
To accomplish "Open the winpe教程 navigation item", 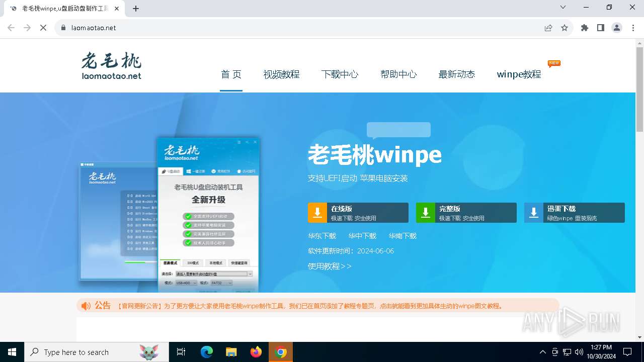I will [x=519, y=74].
